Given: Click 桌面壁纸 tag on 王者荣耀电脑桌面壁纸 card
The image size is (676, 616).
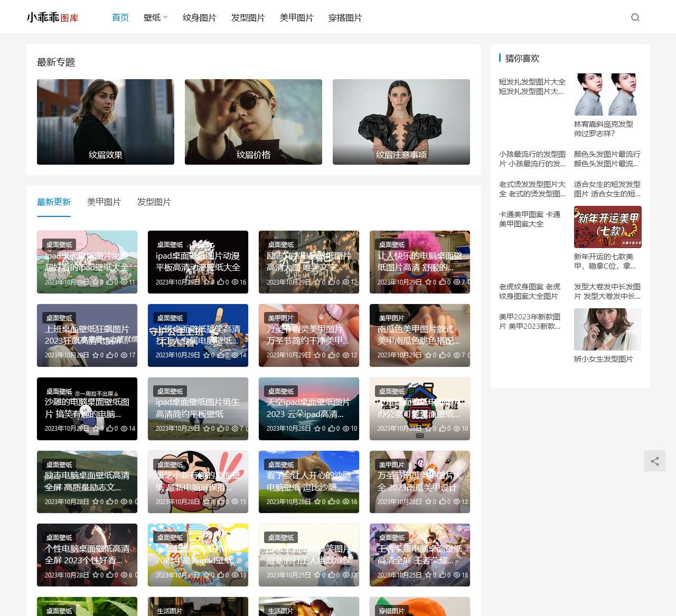Looking at the screenshot, I should pyautogui.click(x=391, y=537).
